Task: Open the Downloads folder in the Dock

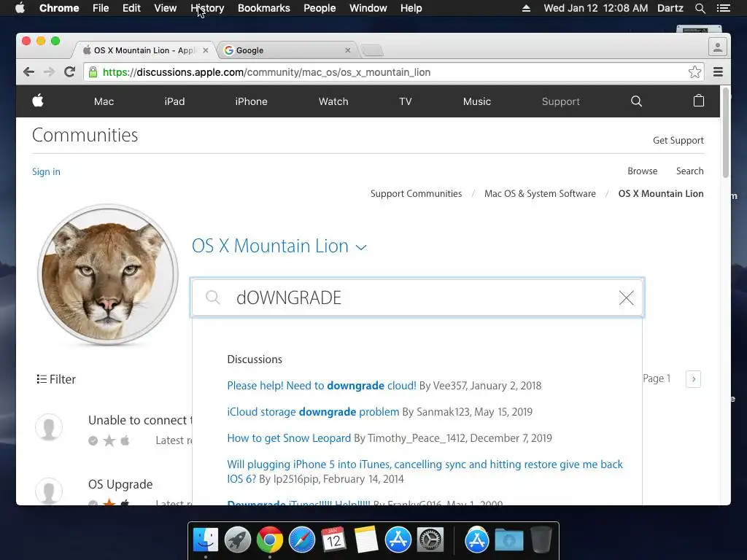Action: [508, 540]
